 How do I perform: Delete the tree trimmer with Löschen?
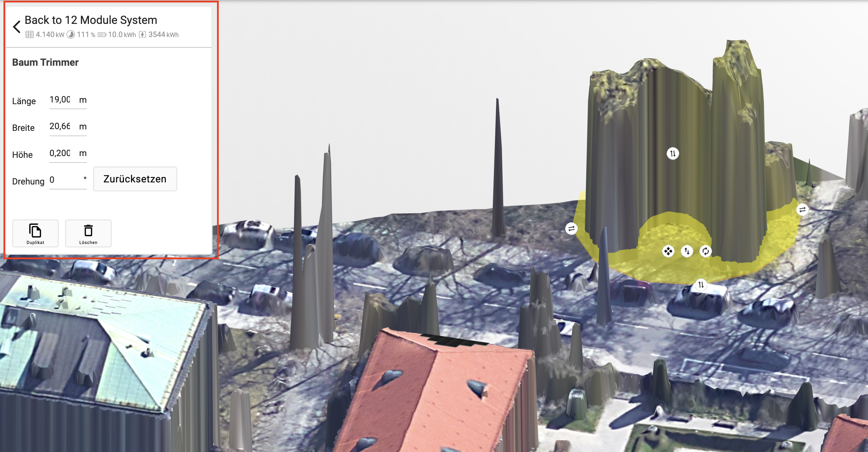pyautogui.click(x=88, y=233)
